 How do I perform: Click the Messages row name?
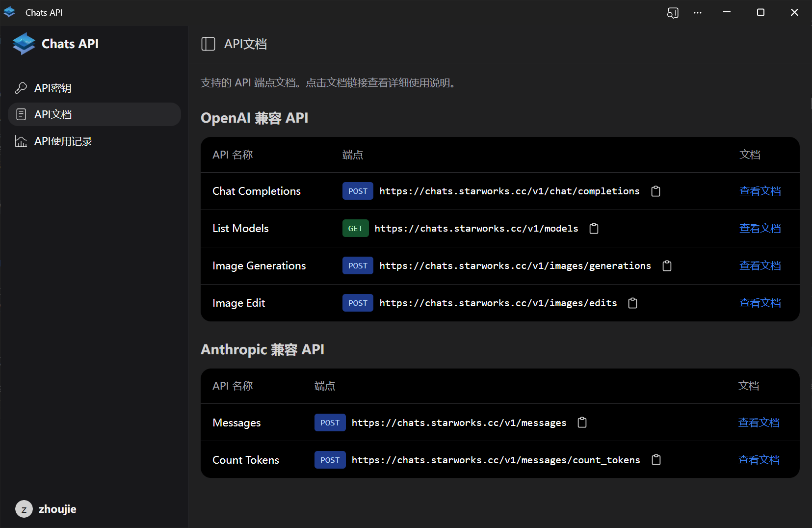236,422
